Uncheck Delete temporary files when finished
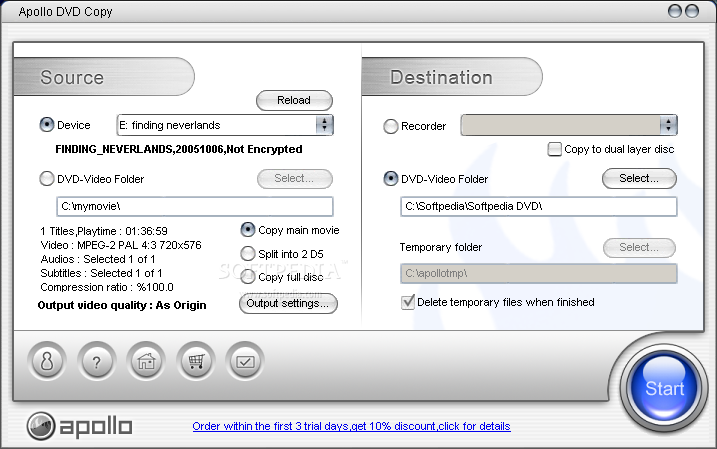Viewport: 717px width, 449px height. [407, 302]
